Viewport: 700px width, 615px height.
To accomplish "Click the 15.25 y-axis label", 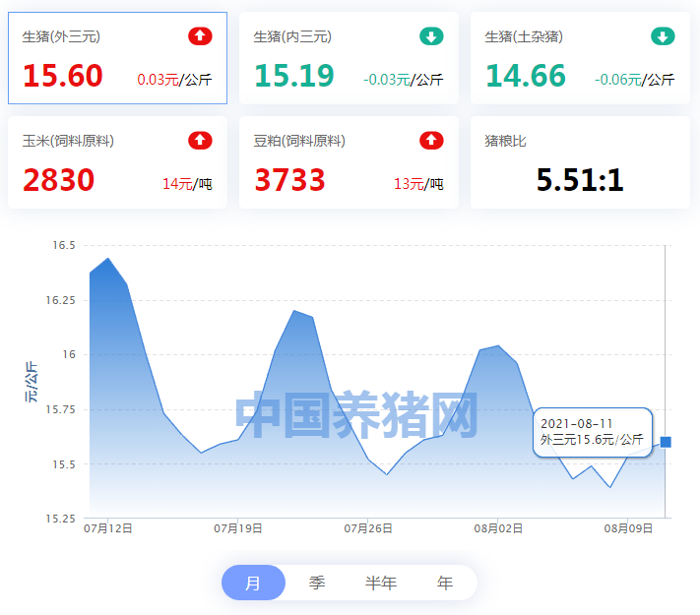I will pyautogui.click(x=61, y=519).
